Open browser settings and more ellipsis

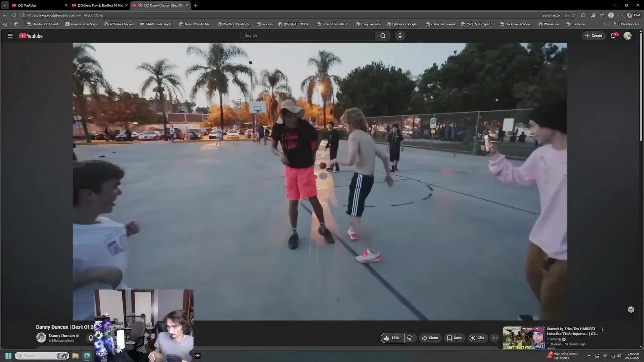(x=620, y=15)
